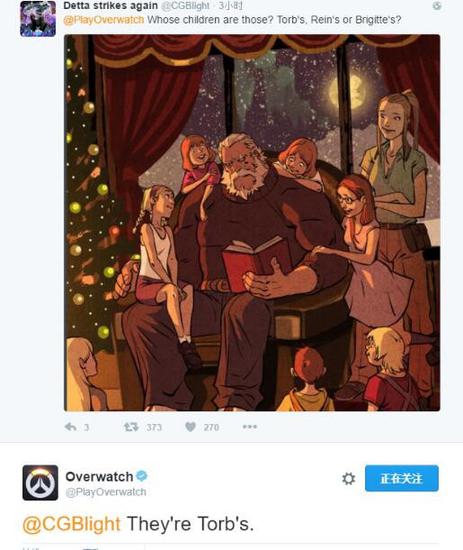The height and width of the screenshot is (550, 463).
Task: Open the @PlayOverwatch mention in the tweet
Action: (x=103, y=20)
